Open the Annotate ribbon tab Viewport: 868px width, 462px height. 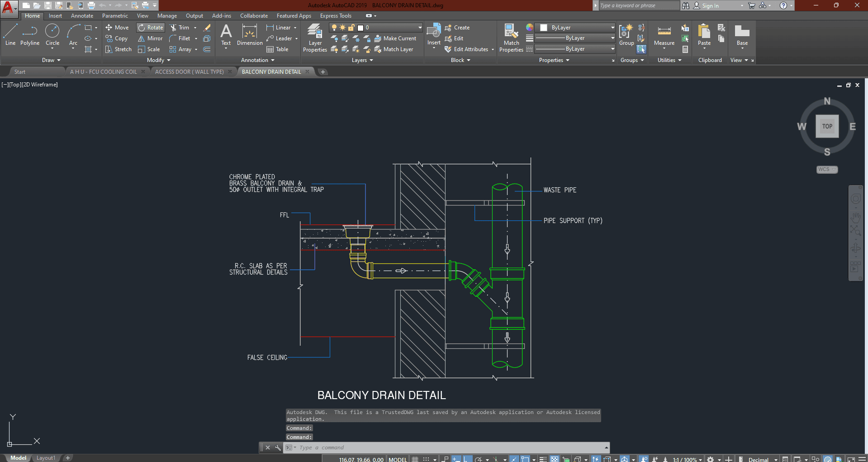coord(82,16)
